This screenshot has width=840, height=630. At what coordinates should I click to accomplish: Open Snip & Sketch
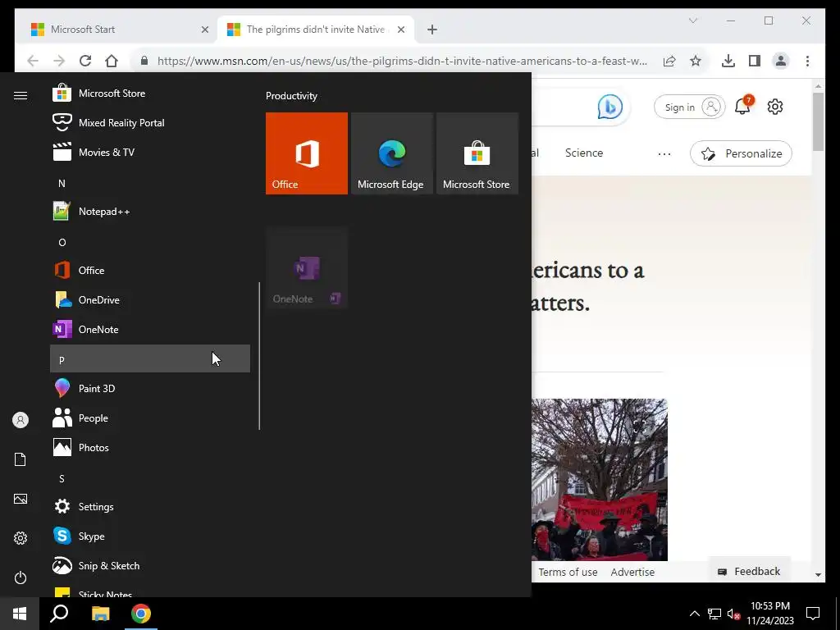coord(150,566)
